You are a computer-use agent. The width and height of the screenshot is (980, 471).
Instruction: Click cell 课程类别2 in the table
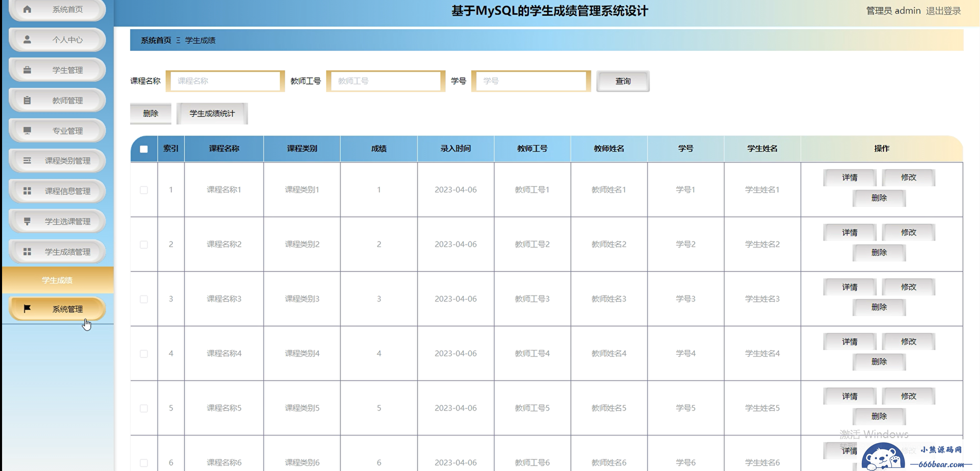[302, 244]
